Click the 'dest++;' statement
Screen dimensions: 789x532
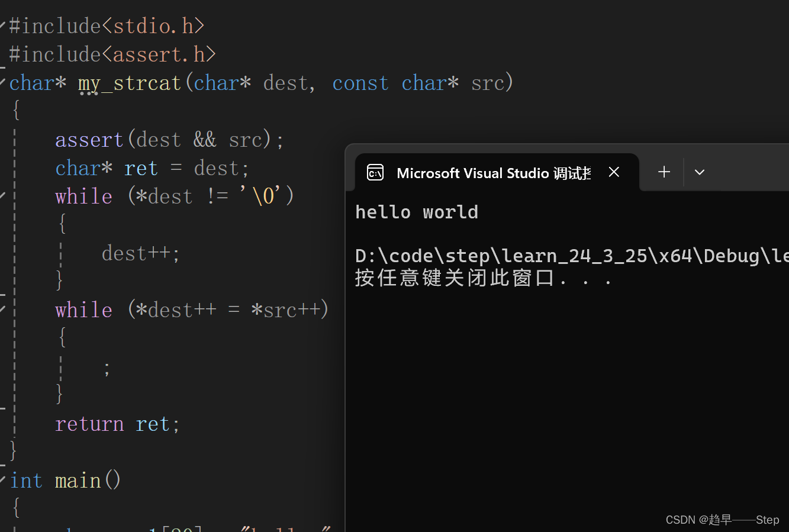pyautogui.click(x=141, y=253)
